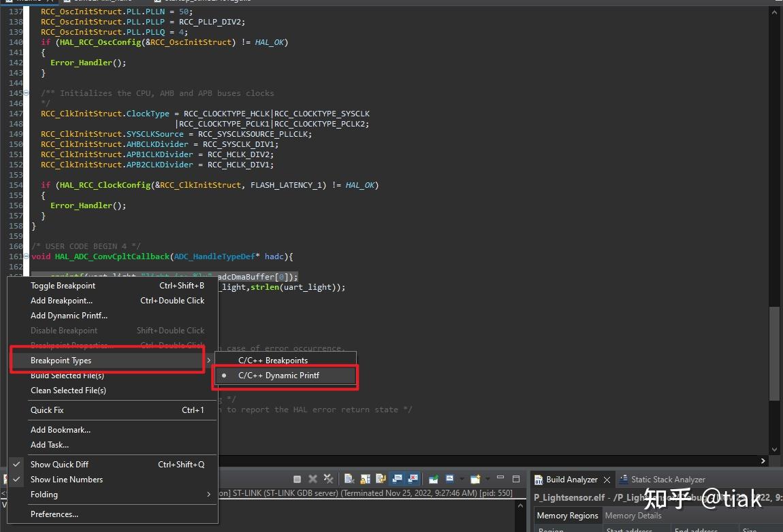Click the Display Selected Console icon

450,478
